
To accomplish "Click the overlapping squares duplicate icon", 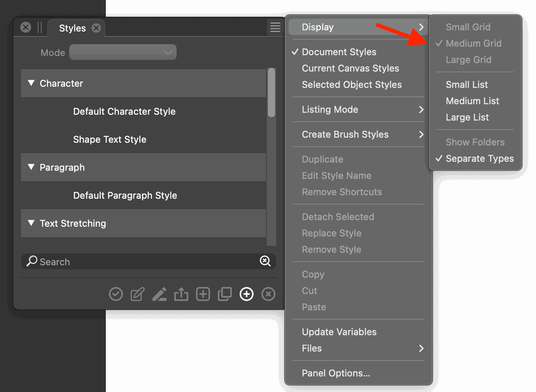I will 224,294.
